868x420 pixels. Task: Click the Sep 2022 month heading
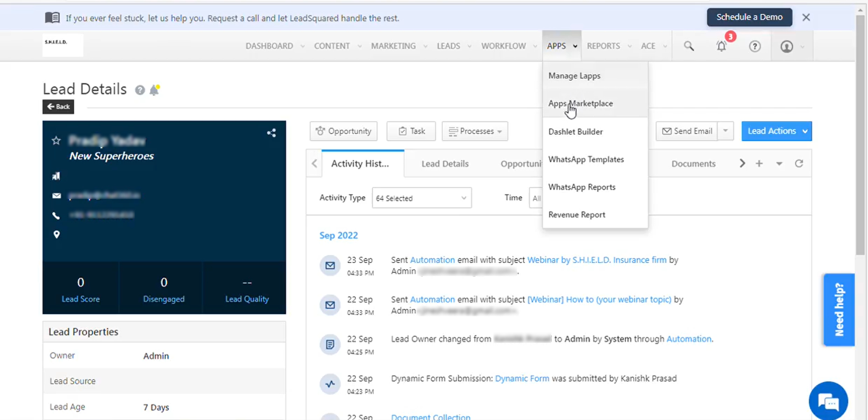[338, 235]
